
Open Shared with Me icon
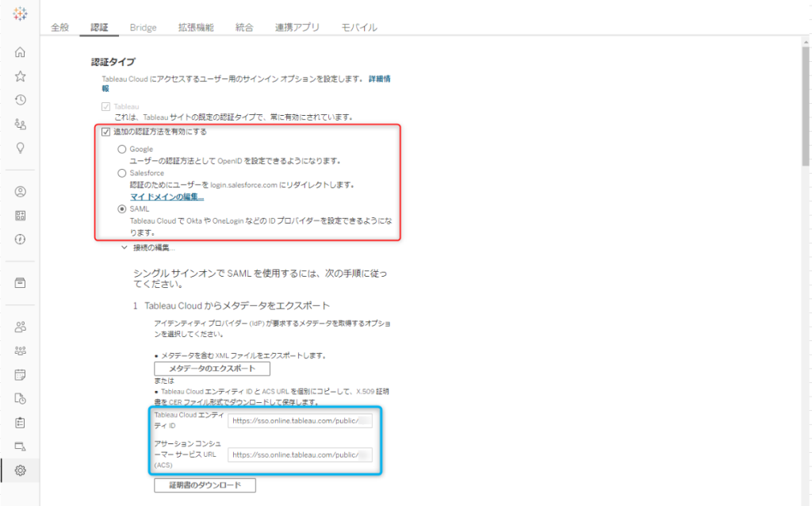20,124
